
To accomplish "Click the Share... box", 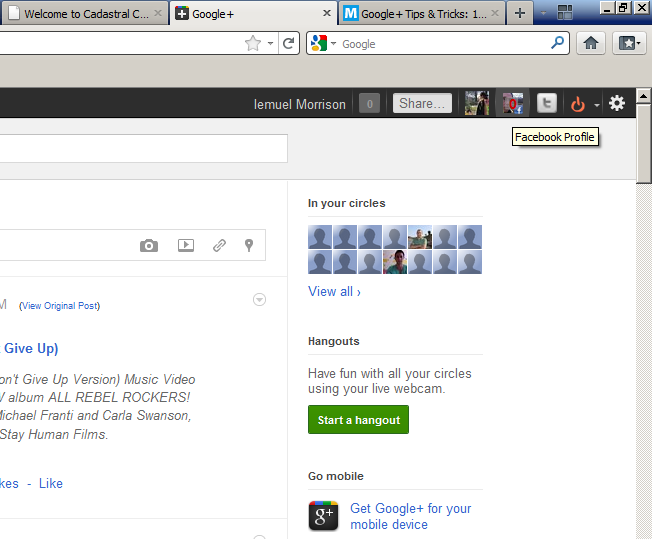I will click(x=422, y=103).
